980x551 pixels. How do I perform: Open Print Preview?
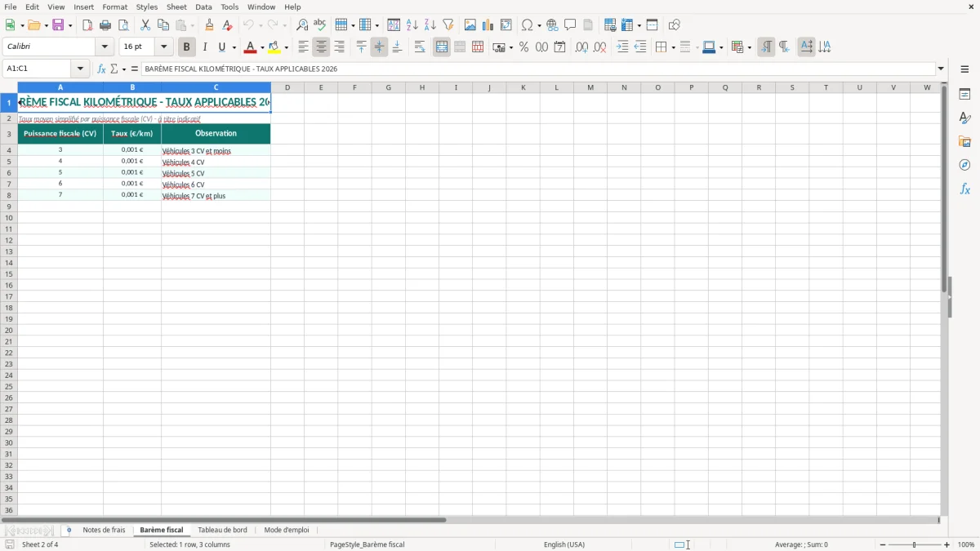tap(123, 25)
